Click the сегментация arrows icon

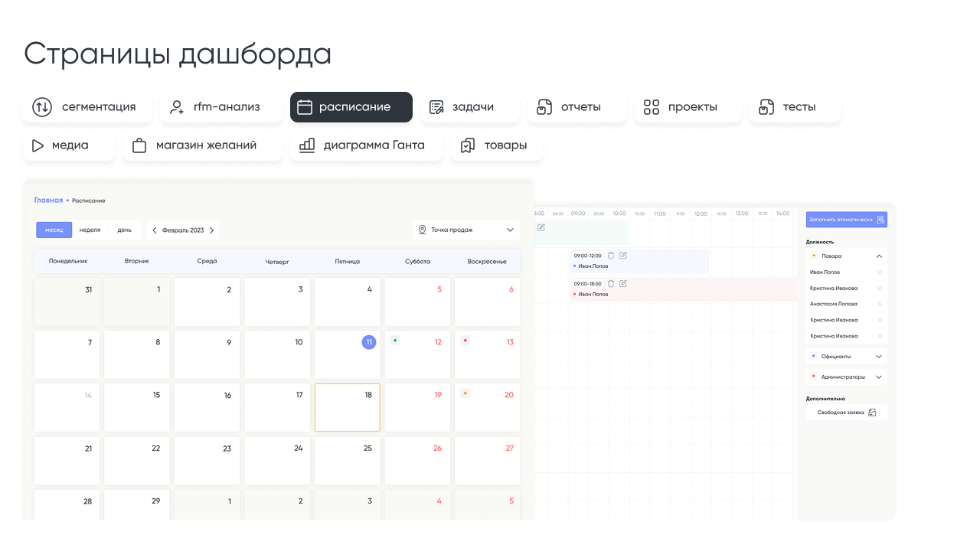click(41, 107)
